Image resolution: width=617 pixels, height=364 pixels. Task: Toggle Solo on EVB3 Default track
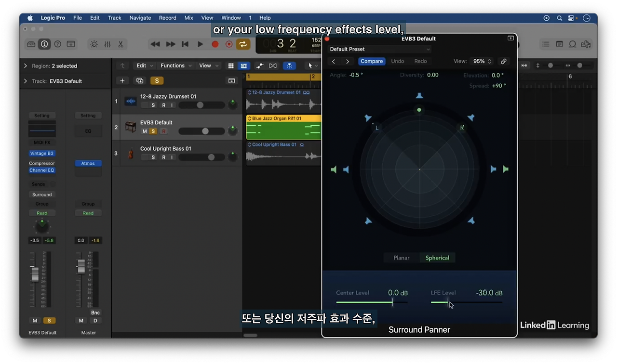coord(153,131)
